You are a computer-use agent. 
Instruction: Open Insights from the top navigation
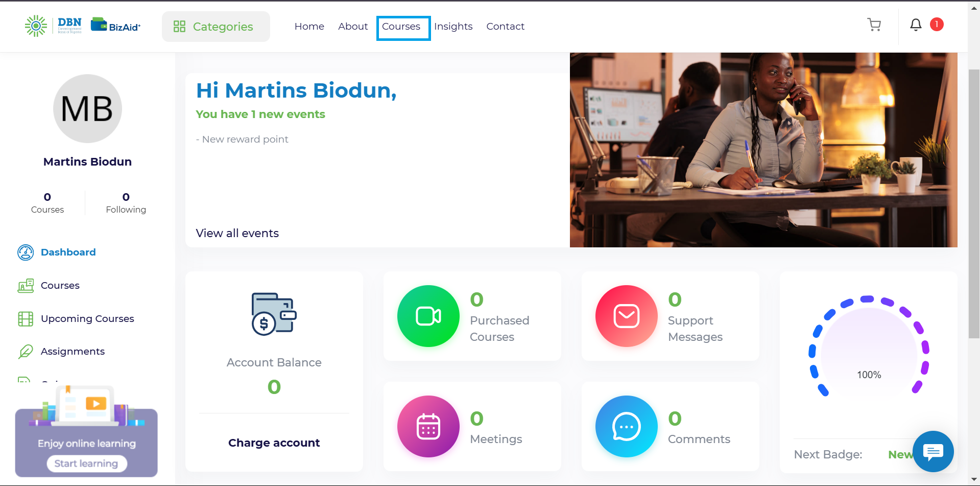tap(453, 27)
